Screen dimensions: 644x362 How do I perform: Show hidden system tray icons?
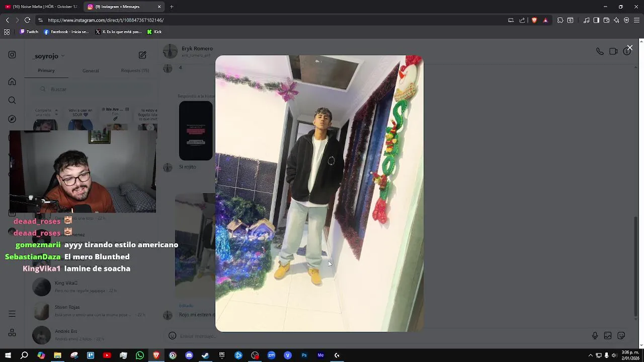[591, 355]
